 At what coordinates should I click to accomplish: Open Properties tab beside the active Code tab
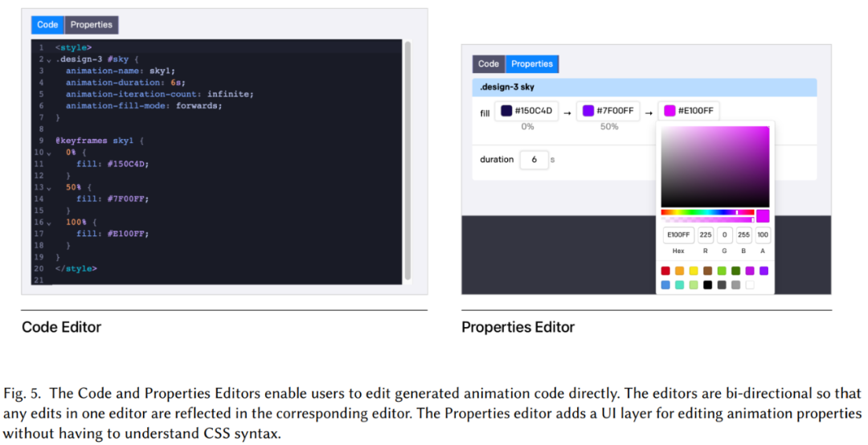[x=92, y=25]
